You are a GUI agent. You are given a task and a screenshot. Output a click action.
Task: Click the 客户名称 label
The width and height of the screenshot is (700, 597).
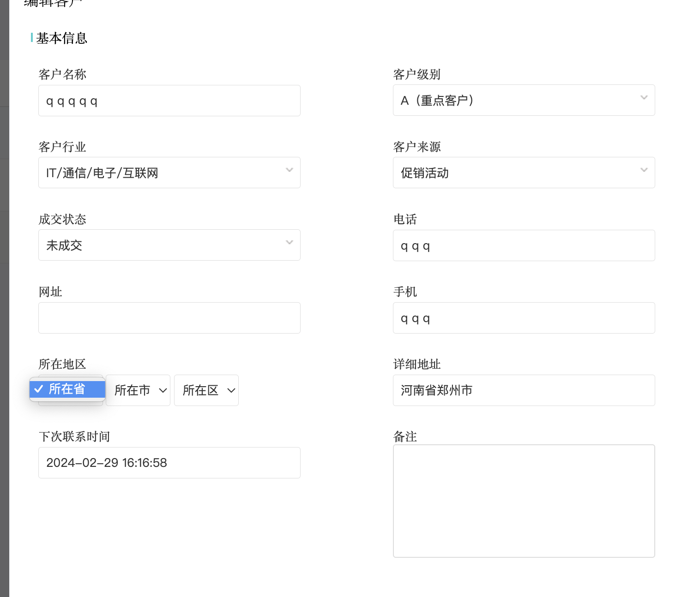(x=62, y=74)
